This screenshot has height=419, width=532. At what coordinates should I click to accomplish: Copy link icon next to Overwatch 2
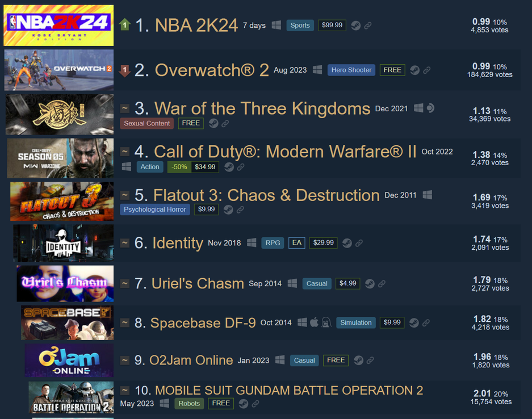coord(427,70)
